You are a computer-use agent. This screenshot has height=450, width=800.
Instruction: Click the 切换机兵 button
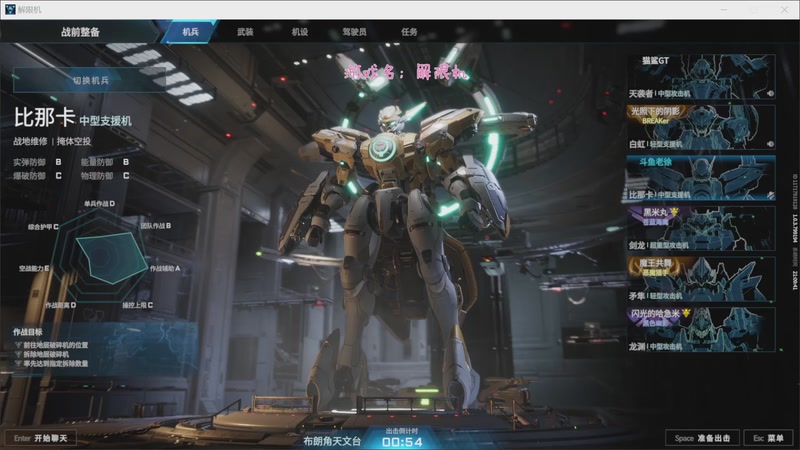[x=90, y=80]
